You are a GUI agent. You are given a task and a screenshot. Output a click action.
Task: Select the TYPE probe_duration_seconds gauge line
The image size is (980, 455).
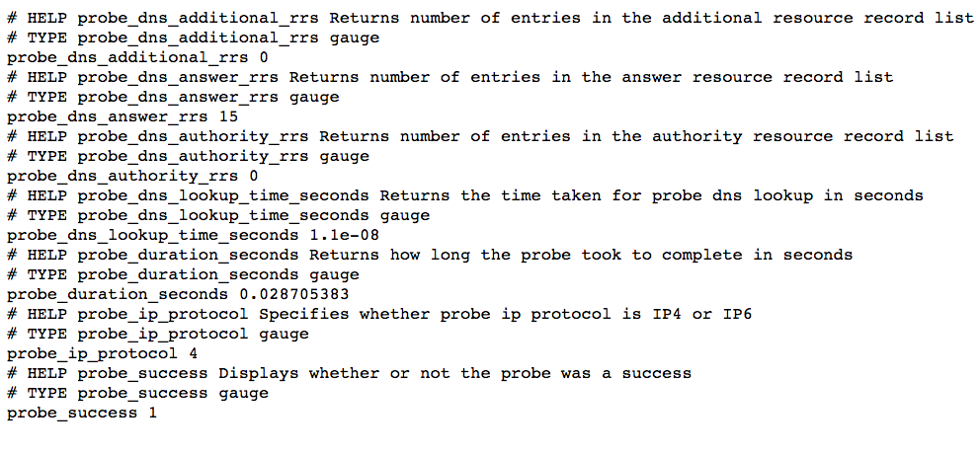coord(183,274)
